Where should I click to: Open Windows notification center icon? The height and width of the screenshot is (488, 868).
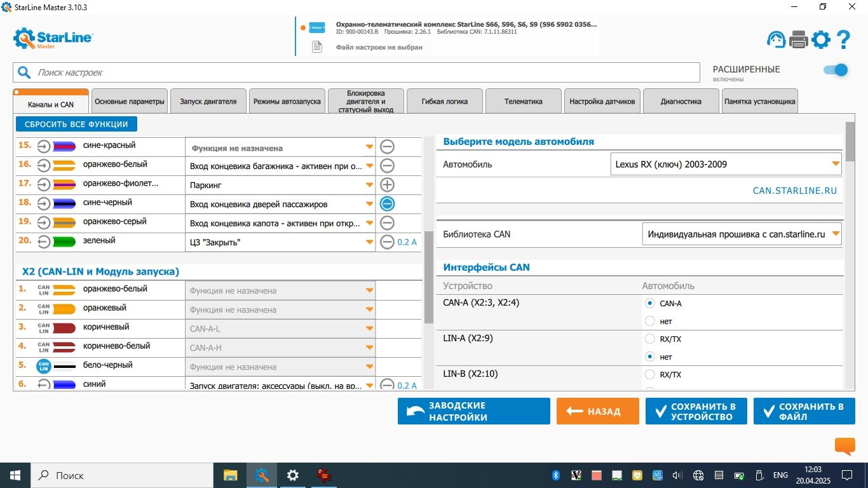point(847,475)
